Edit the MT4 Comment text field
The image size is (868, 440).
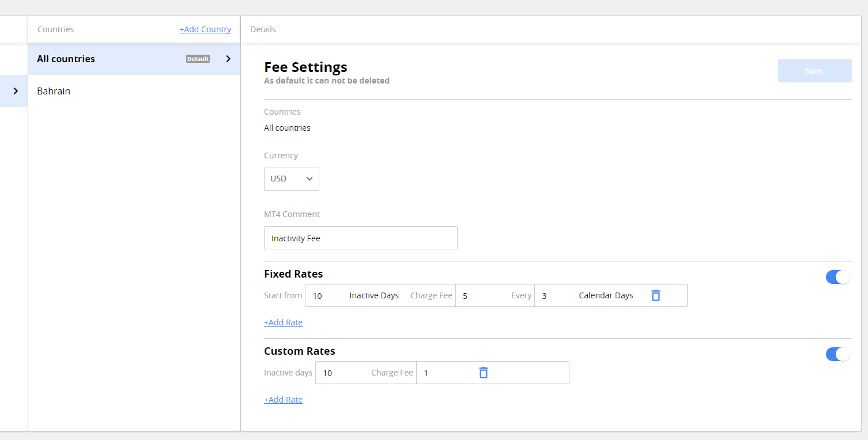coord(360,238)
